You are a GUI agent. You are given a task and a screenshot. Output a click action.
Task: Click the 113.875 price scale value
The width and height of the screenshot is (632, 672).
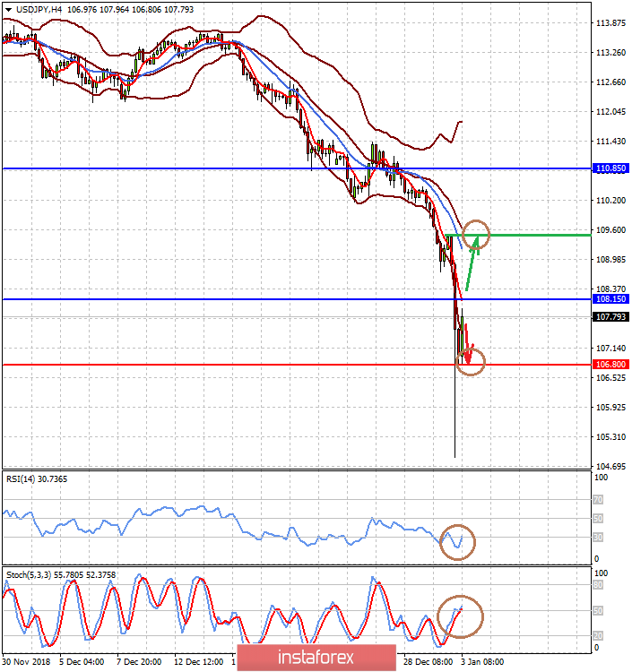coord(611,23)
